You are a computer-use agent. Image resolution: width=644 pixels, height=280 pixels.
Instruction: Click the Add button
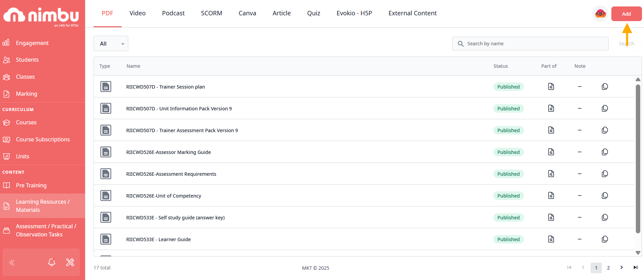pyautogui.click(x=627, y=14)
